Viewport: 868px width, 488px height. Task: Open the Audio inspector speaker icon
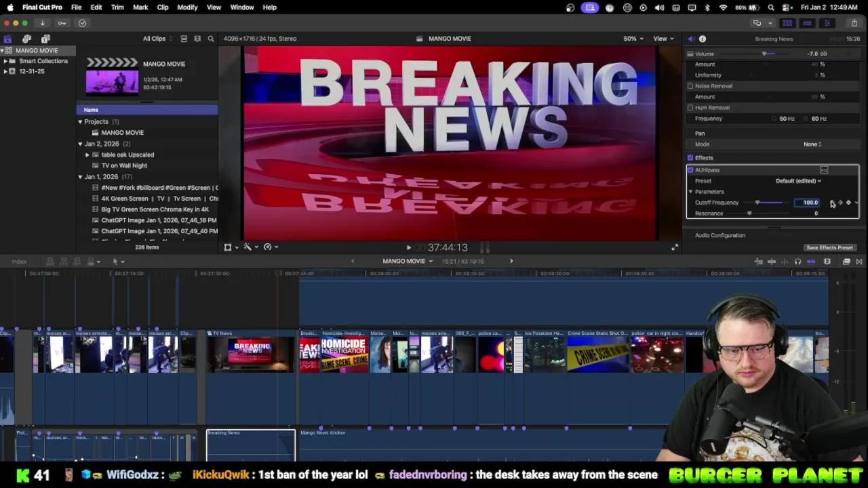point(690,39)
